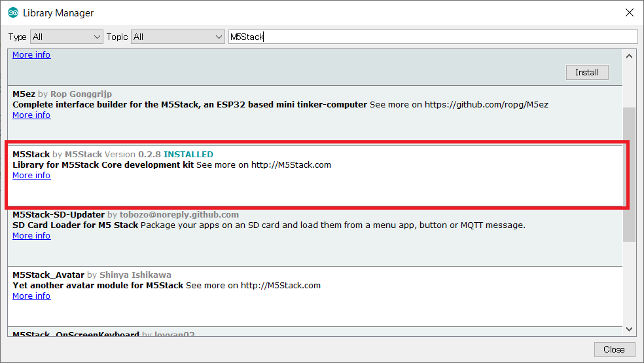Click the Arduino logo icon in title bar
This screenshot has width=644, height=363.
(x=13, y=12)
